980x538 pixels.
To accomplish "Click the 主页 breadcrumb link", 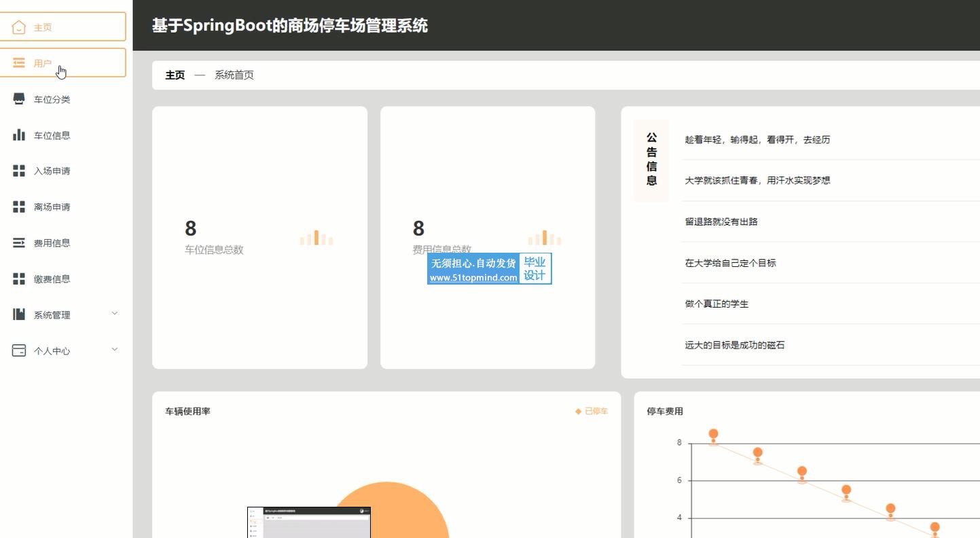I will point(175,75).
